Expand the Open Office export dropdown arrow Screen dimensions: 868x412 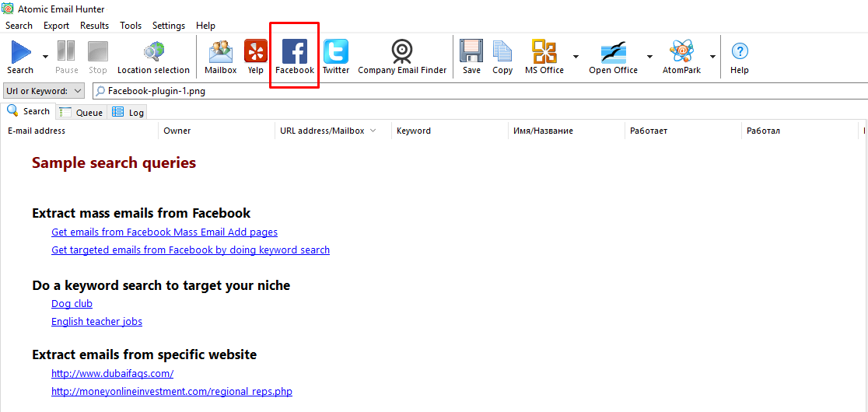[649, 57]
